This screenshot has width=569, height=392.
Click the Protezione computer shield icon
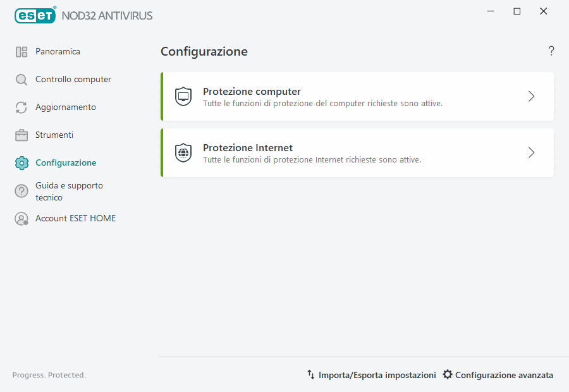pos(183,96)
